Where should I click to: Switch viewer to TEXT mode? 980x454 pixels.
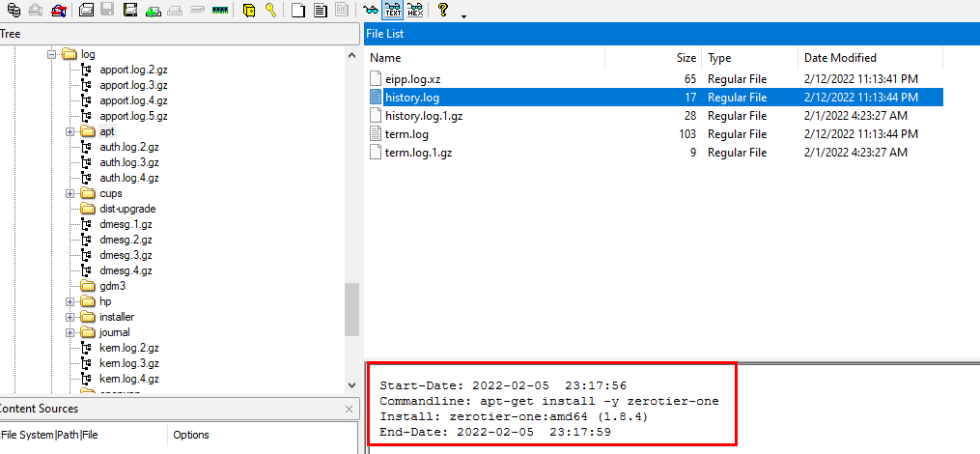tap(393, 10)
